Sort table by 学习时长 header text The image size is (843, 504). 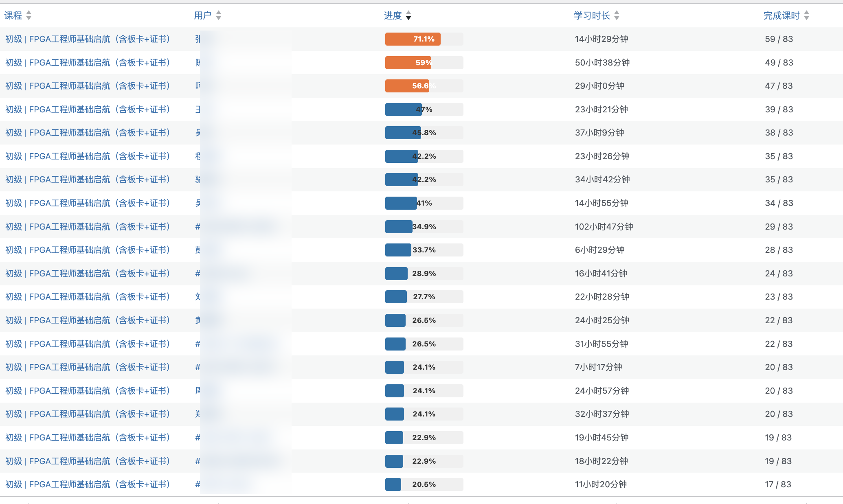click(x=592, y=15)
